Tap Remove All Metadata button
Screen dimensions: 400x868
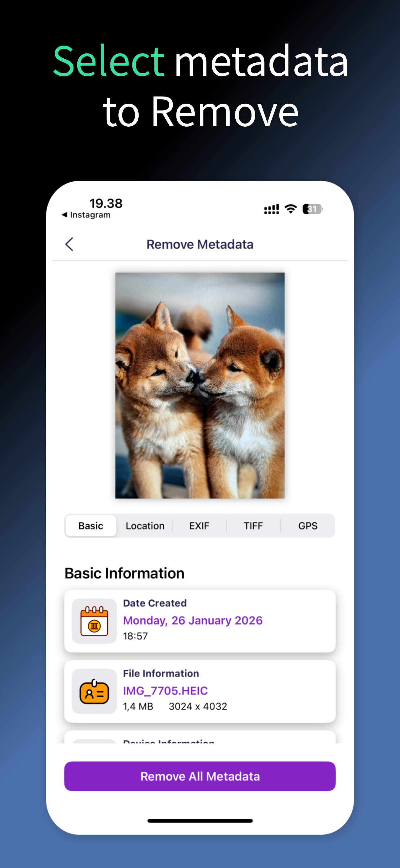click(x=200, y=776)
